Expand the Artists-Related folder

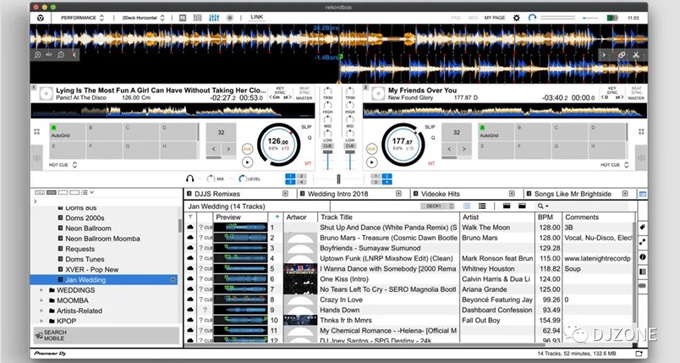[x=42, y=311]
